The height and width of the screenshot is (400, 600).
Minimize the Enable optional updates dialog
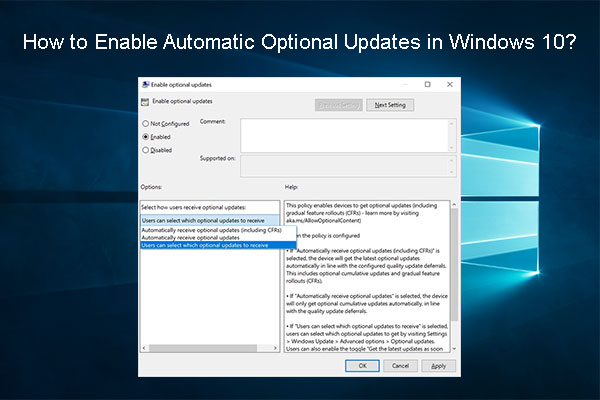pos(406,84)
